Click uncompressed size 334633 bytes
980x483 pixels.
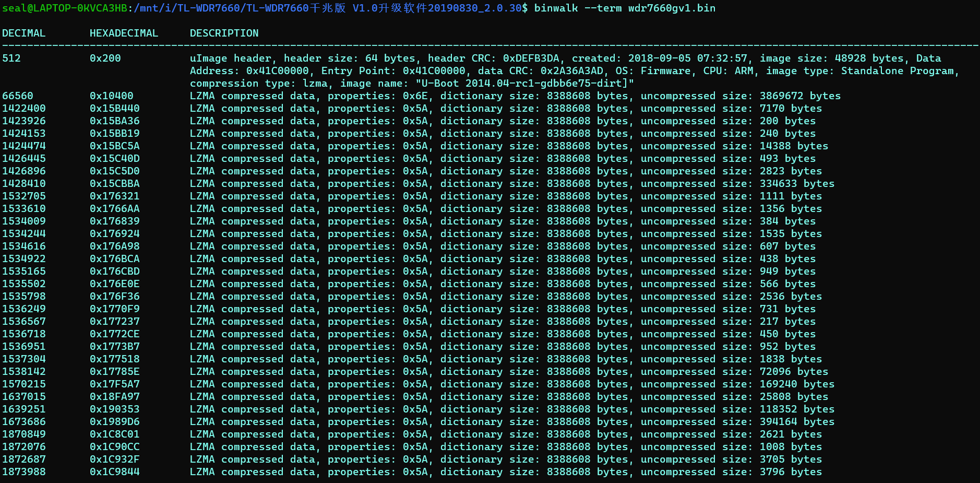[x=797, y=183]
